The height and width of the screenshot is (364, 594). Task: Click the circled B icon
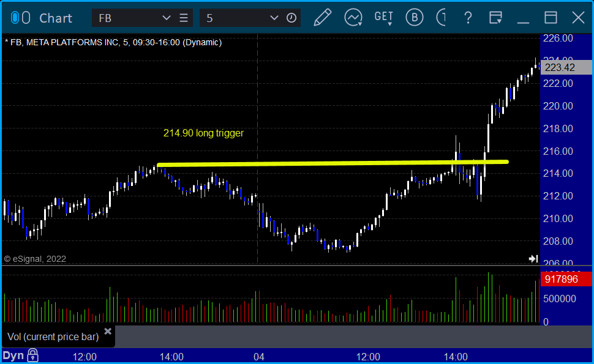pyautogui.click(x=415, y=17)
